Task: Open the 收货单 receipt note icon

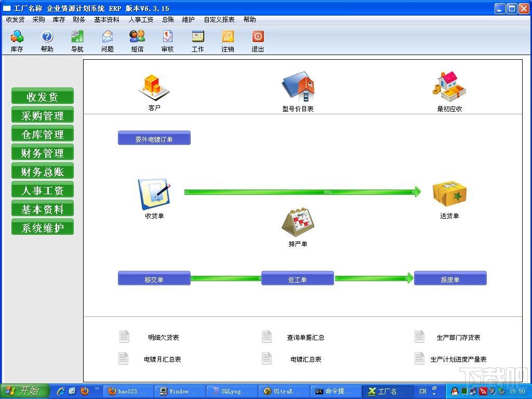Action: (x=154, y=194)
